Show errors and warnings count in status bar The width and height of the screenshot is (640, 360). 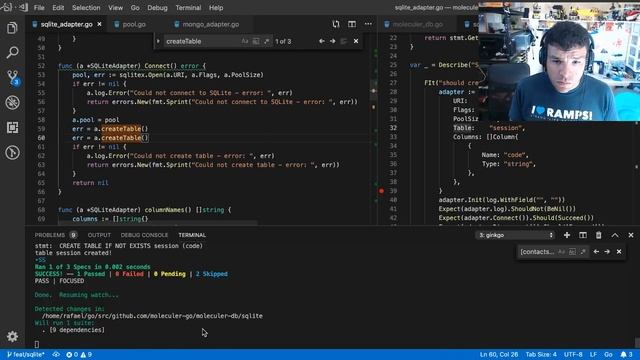coord(79,355)
